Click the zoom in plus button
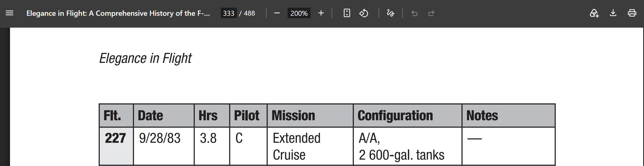Screen dimensions: 644x166 pos(321,13)
